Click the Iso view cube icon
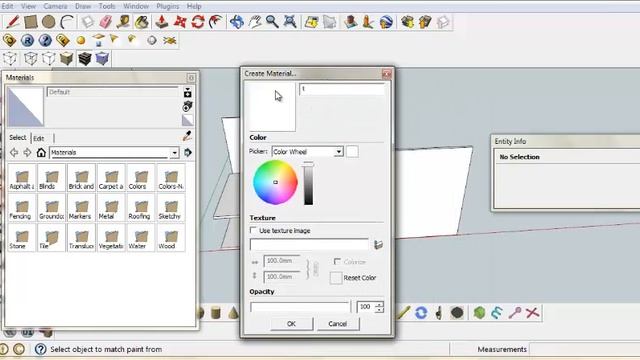Viewport: 640px width, 360px height. (10, 58)
